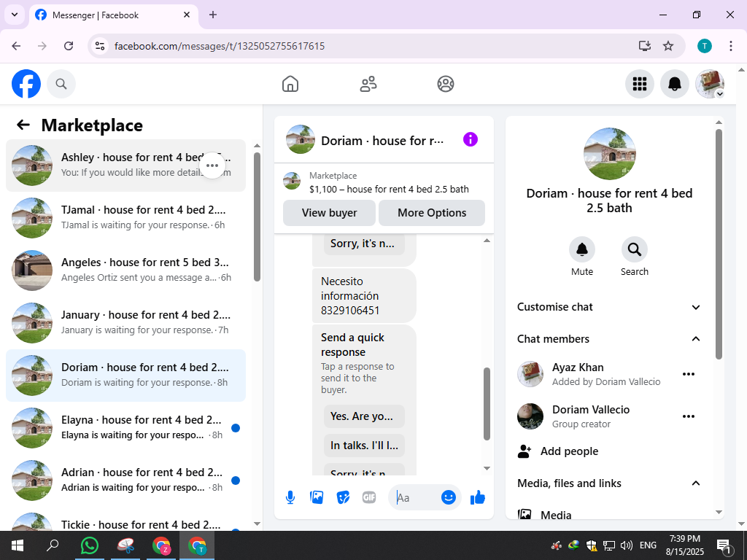This screenshot has height=560, width=747.
Task: Open WhatsApp from the taskbar
Action: pos(90,545)
